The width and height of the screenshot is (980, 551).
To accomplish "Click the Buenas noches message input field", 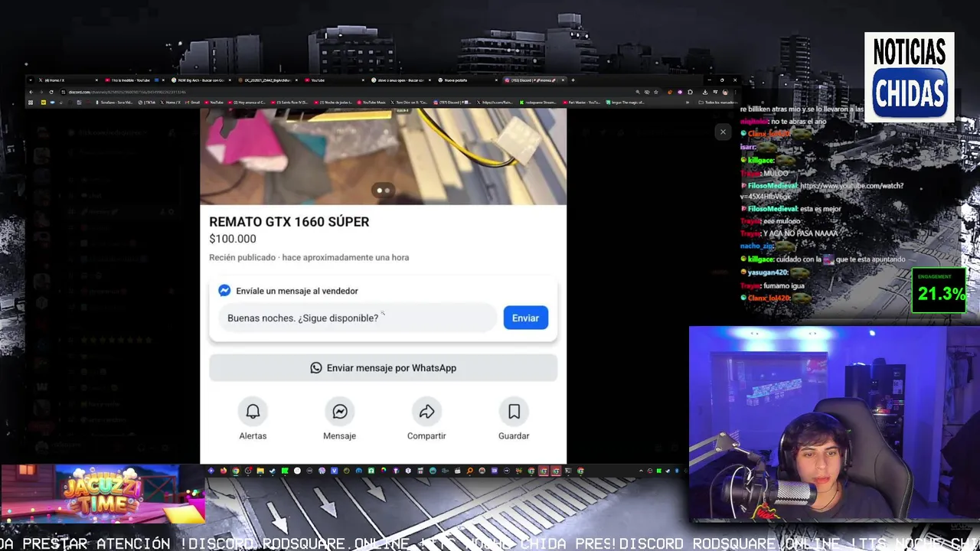I will 358,318.
